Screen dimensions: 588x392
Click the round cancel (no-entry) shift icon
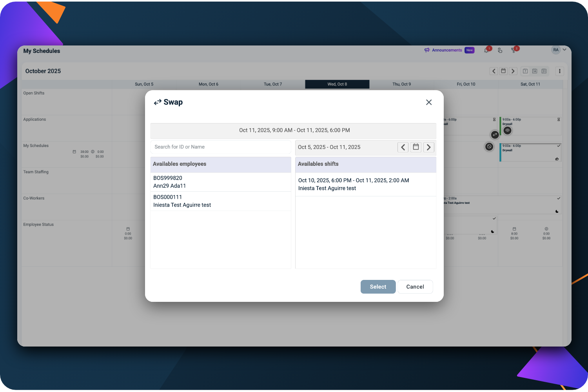[x=489, y=147]
